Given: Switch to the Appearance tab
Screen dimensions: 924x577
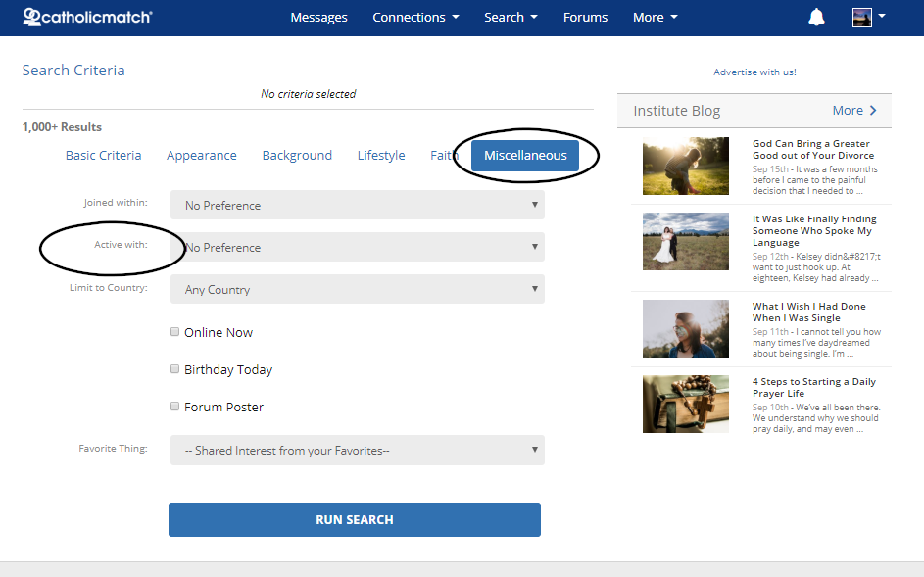Looking at the screenshot, I should 202,156.
